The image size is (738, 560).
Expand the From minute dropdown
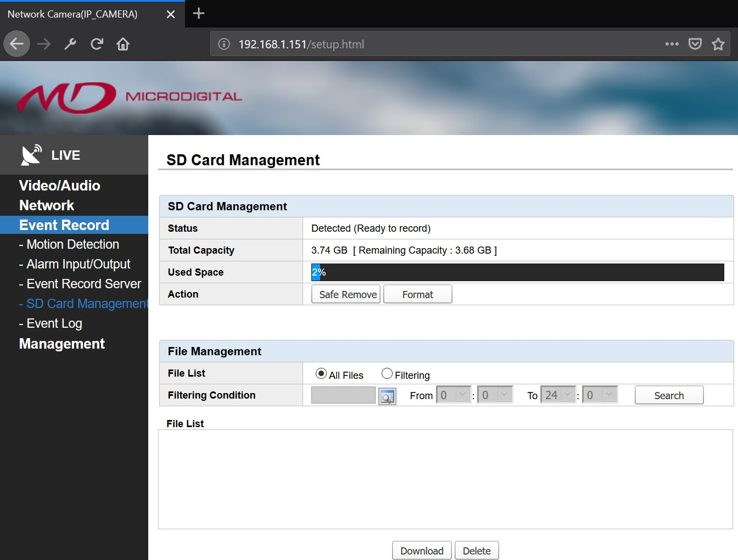[x=495, y=395]
